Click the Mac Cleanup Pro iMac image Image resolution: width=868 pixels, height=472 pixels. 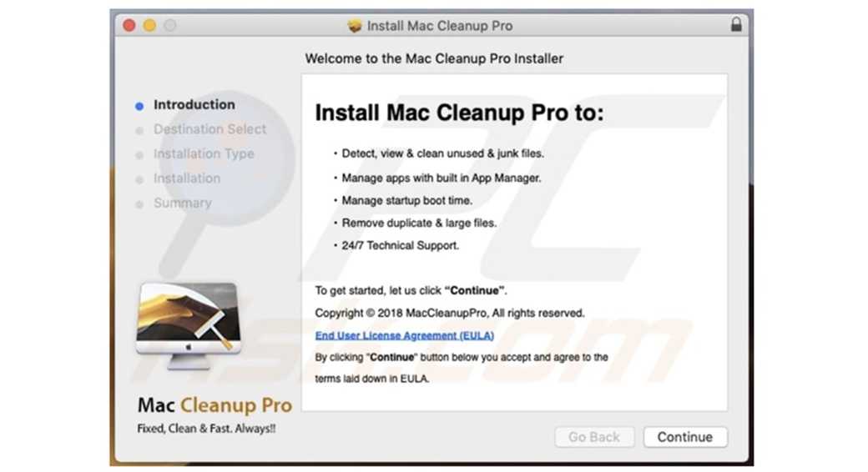click(x=189, y=325)
